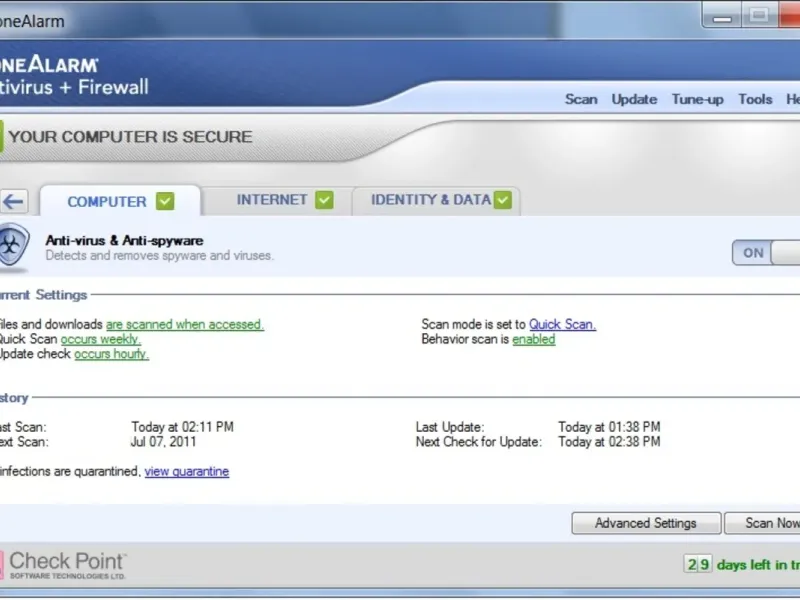Maximize the ZoneAlarm window
The image size is (800, 600).
point(759,15)
